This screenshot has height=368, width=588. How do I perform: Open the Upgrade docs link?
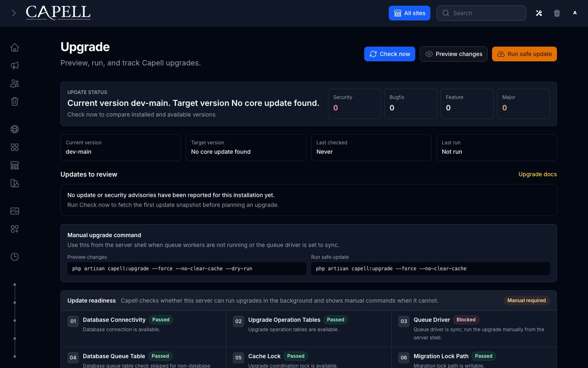click(x=537, y=174)
